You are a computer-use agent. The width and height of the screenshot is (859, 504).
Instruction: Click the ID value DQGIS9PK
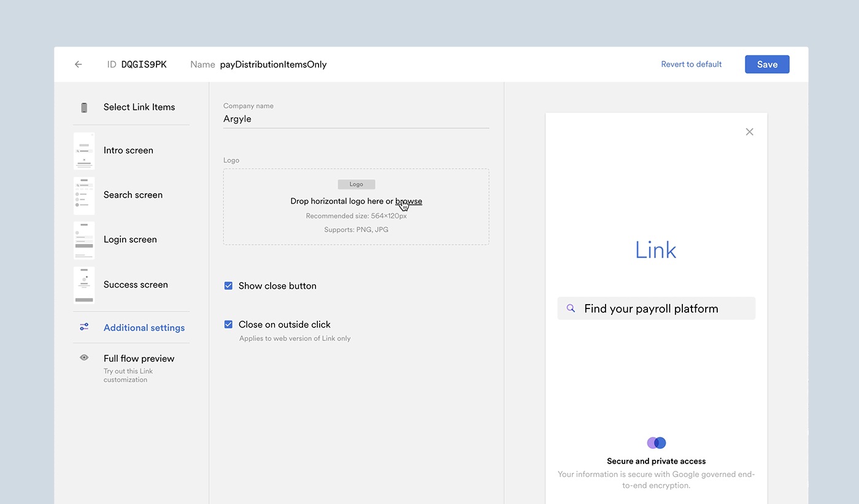[x=144, y=64]
